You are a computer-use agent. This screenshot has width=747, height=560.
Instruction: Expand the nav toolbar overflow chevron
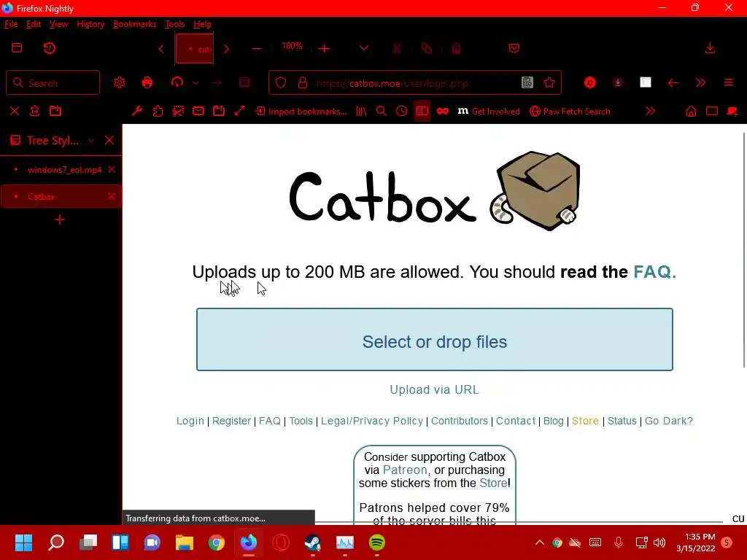tap(700, 83)
